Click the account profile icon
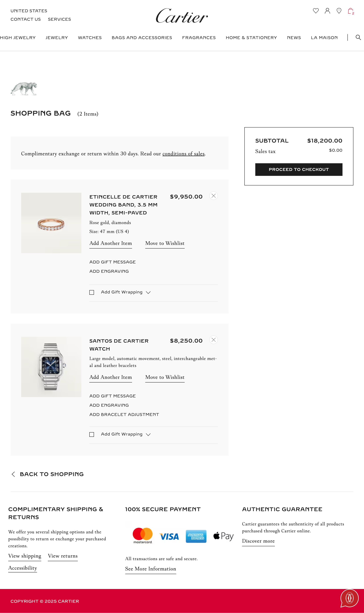 tap(327, 11)
